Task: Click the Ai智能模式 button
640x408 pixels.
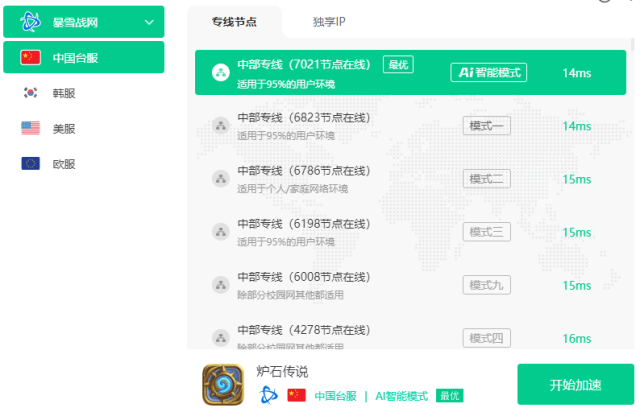Action: pos(489,73)
